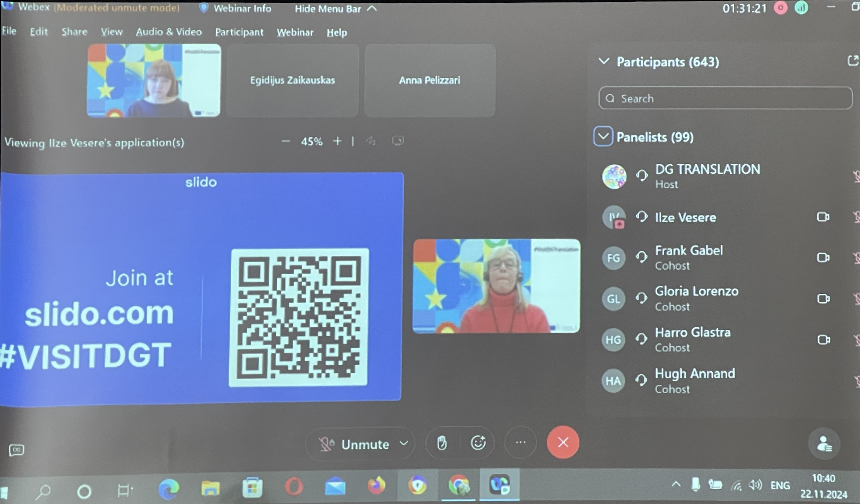This screenshot has width=860, height=504.
Task: Open closed captions icon at bottom left
Action: click(16, 450)
